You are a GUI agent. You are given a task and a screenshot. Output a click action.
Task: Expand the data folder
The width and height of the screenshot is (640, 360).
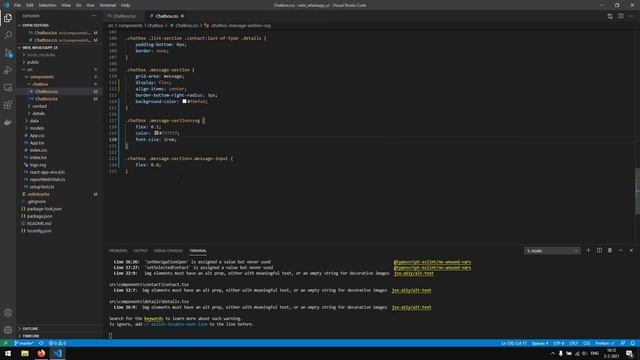(34, 121)
